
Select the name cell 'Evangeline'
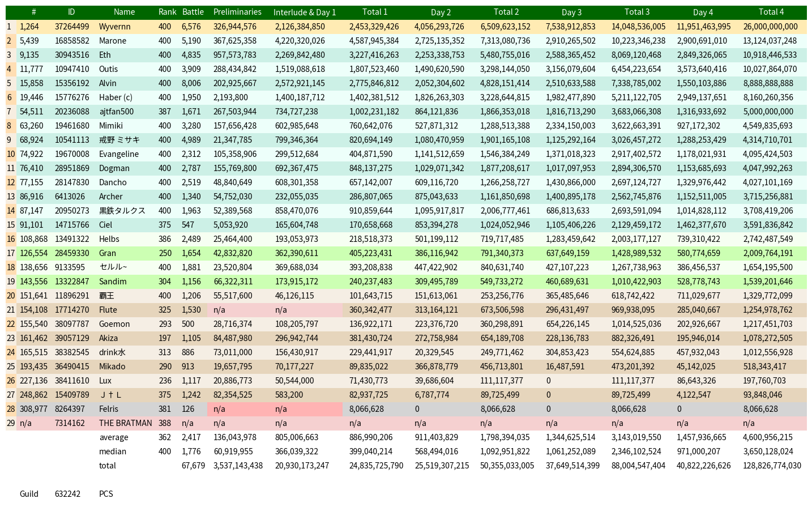[x=119, y=154]
